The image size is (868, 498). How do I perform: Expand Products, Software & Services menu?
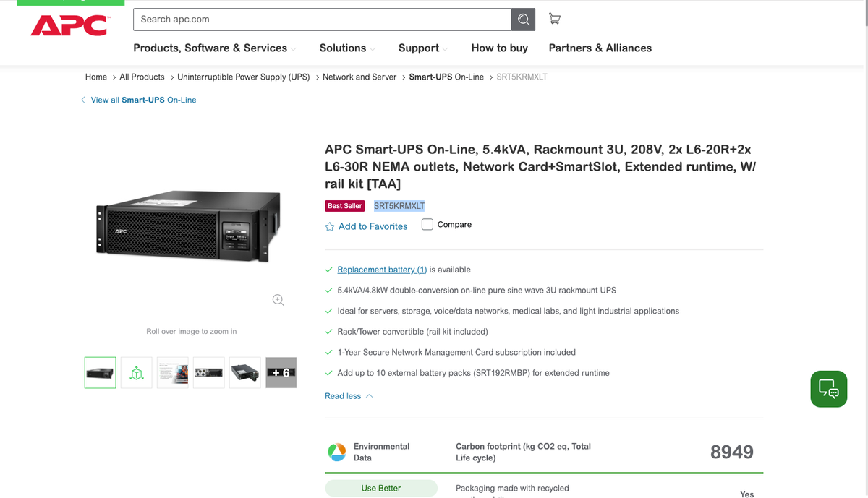click(215, 48)
